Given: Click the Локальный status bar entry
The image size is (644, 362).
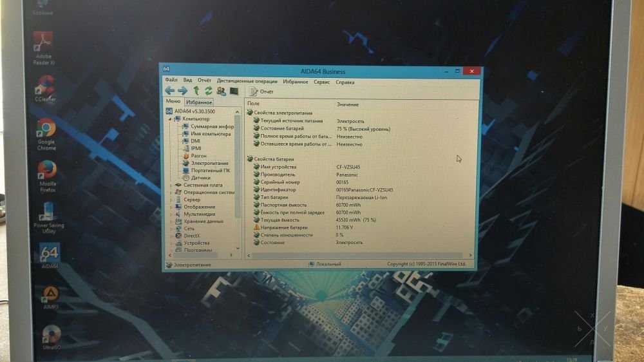Looking at the screenshot, I should click(x=325, y=264).
